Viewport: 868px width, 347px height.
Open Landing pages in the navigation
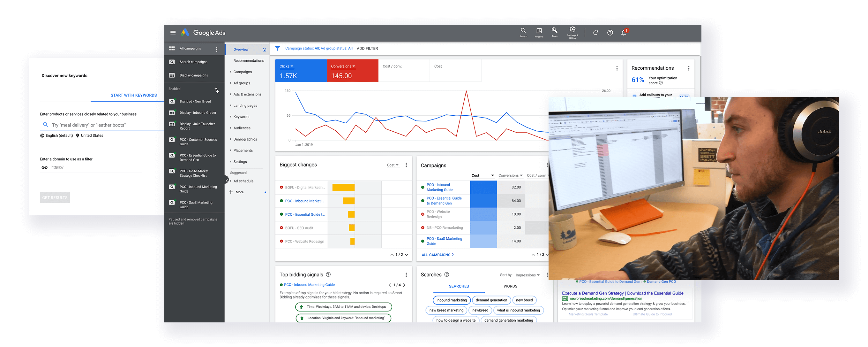[x=245, y=105]
